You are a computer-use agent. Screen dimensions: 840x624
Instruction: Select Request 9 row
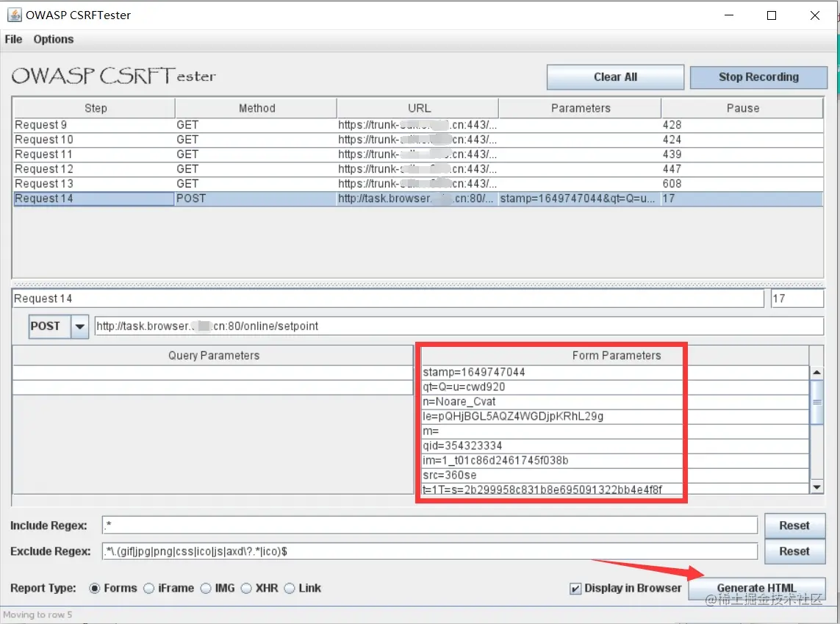pos(418,125)
